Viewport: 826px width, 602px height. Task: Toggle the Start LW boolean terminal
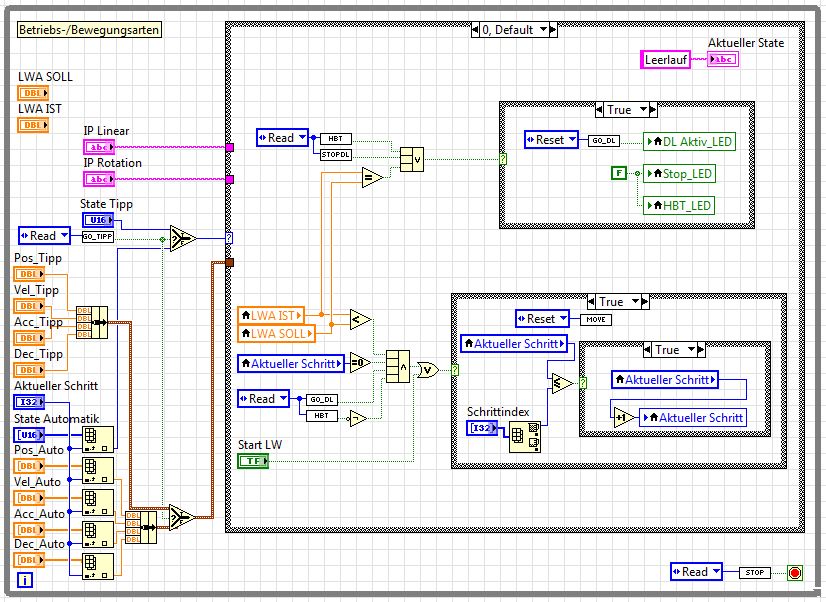(x=253, y=461)
